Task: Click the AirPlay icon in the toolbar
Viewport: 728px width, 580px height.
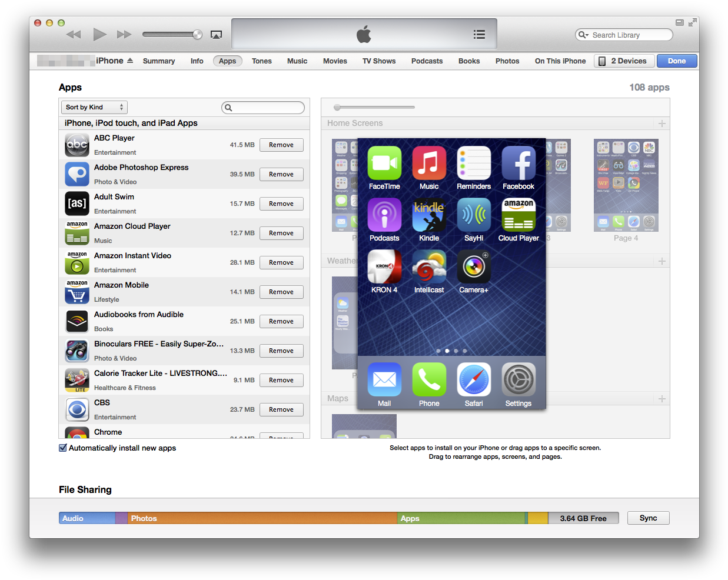Action: pyautogui.click(x=216, y=34)
